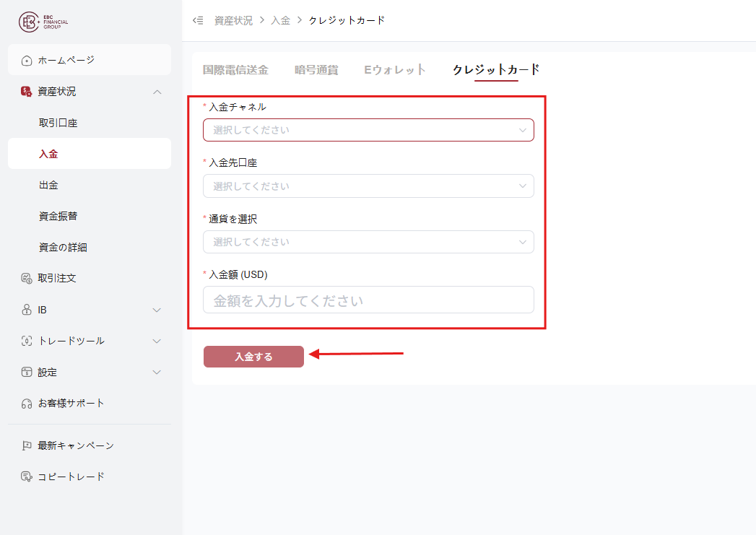Screen dimensions: 756x535
Task: Click the 設定 settings icon
Action: click(27, 372)
